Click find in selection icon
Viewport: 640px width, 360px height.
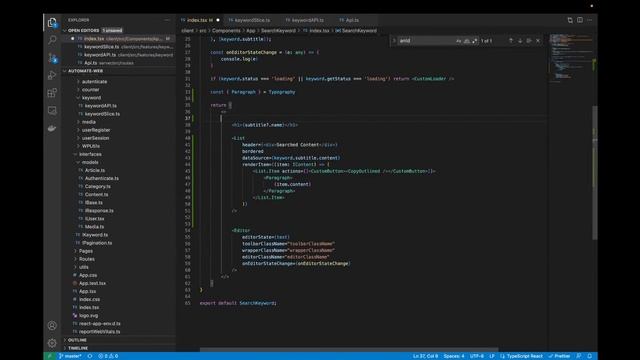tap(529, 41)
